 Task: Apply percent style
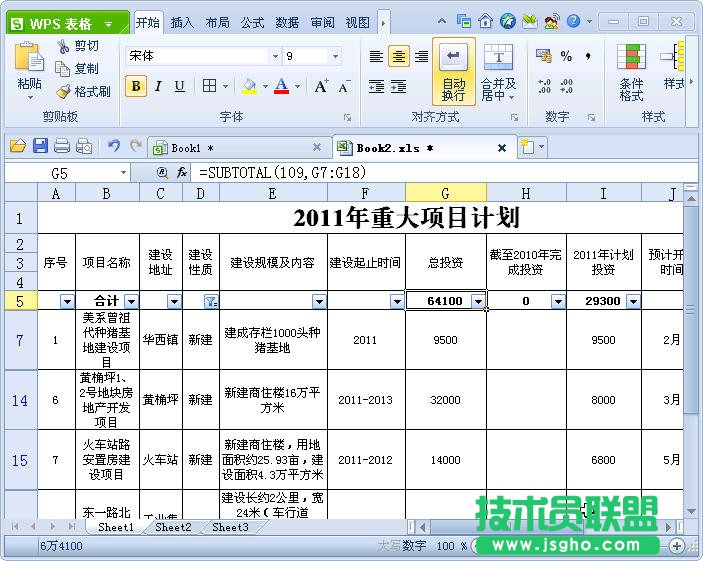pos(566,57)
